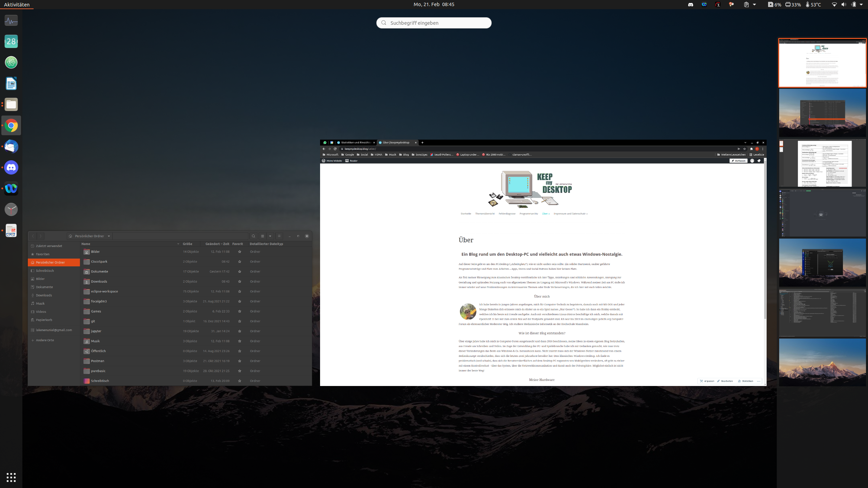Screen dimensions: 868x488
Task: Open view options arrow in file manager
Action: coord(270,236)
